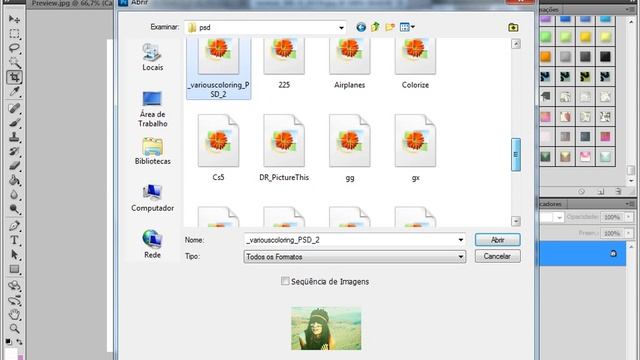Select the Lasso tool
640x360 pixels.
click(14, 48)
